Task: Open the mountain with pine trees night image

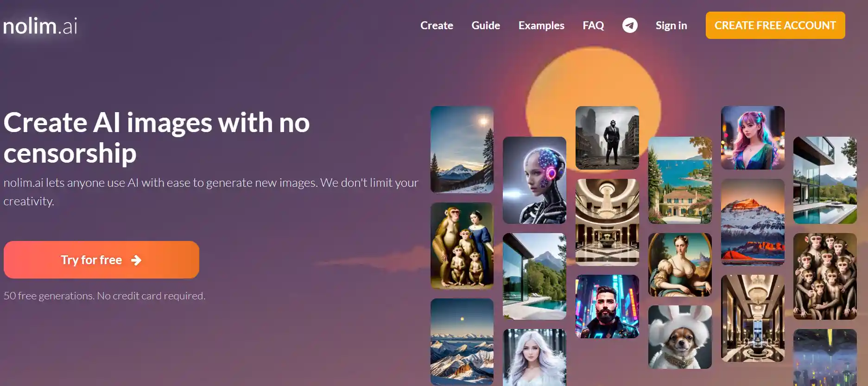Action: tap(462, 150)
